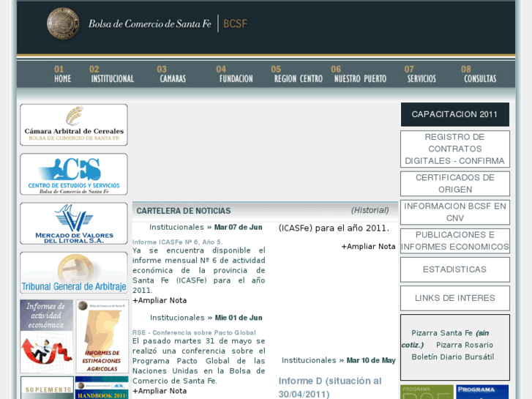
Task: Open Informe D situación al 30/04/2011
Action: pos(330,387)
